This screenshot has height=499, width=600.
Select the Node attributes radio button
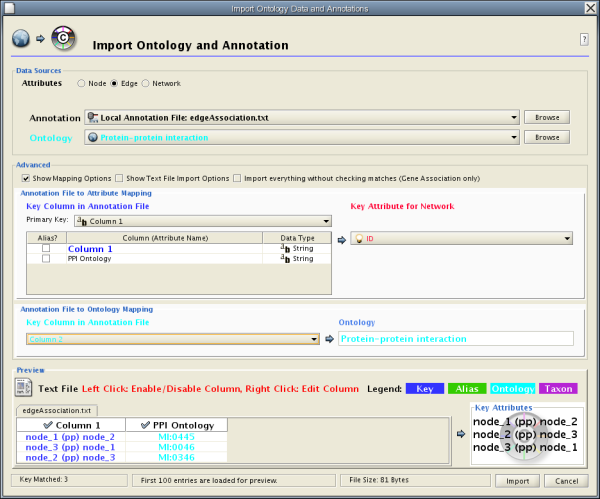click(81, 84)
